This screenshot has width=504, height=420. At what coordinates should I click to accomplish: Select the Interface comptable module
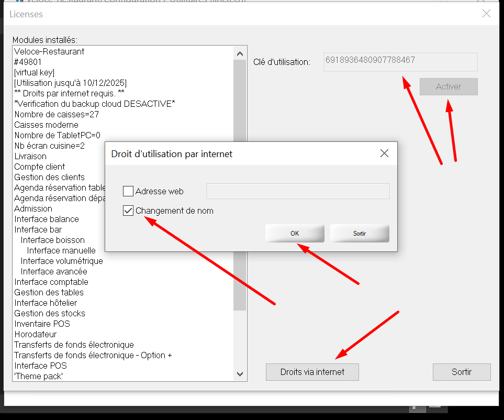pos(51,282)
